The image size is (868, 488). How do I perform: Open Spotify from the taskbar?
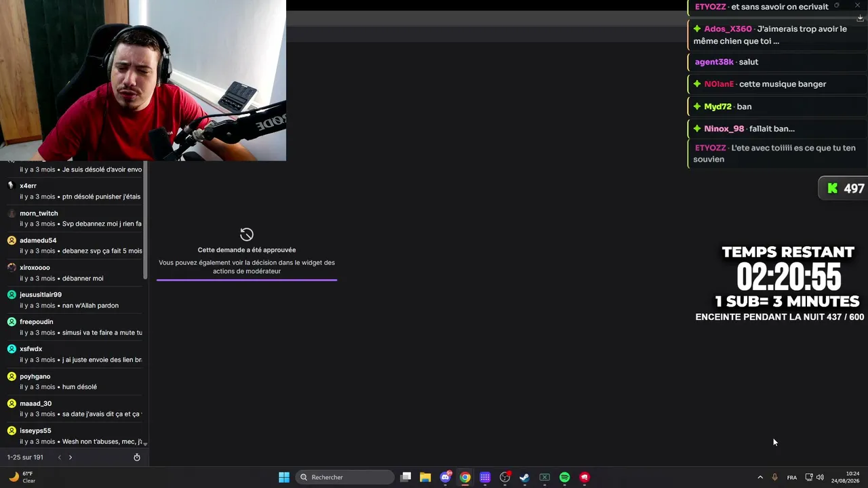pyautogui.click(x=565, y=477)
